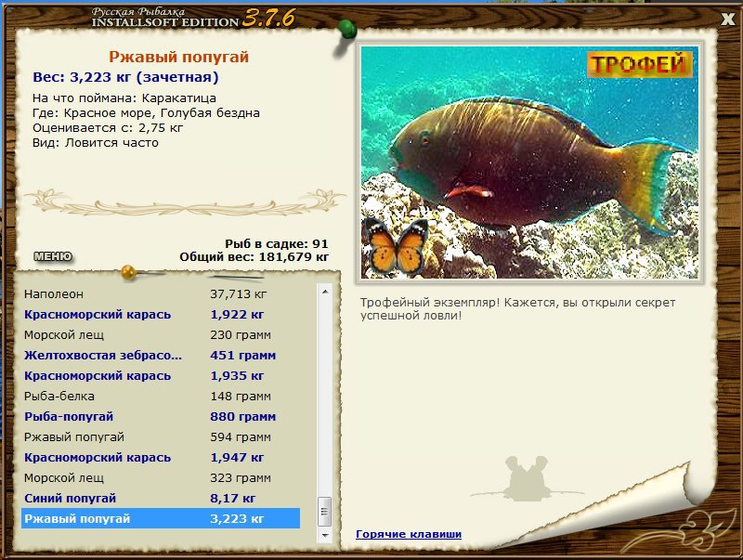Select highlighted Ржавый попугай 3,223 кг row
The width and height of the screenshot is (743, 560).
tap(161, 518)
